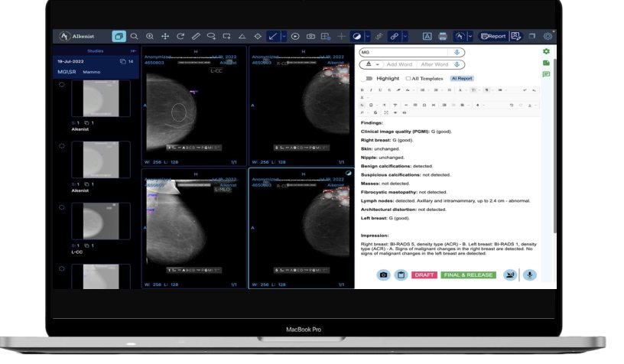Screen dimensions: 624x364
Task: Expand the AI tool dropdown
Action: pos(470,36)
